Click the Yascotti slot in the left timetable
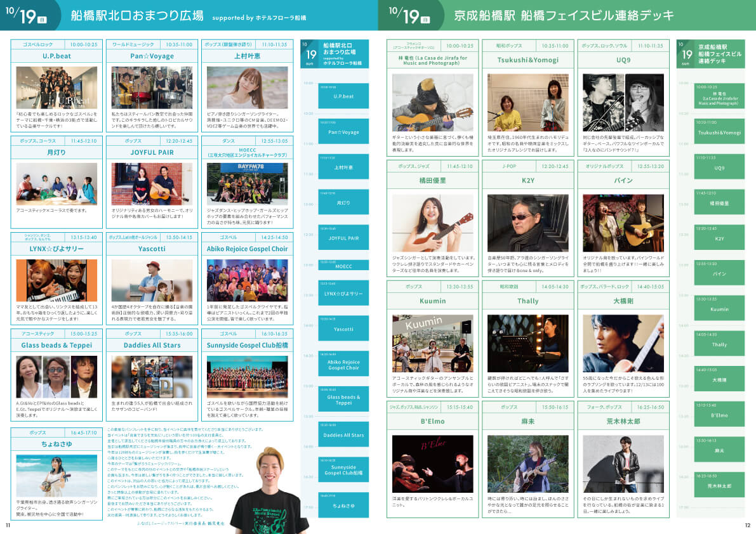The width and height of the screenshot is (756, 534). (x=343, y=329)
